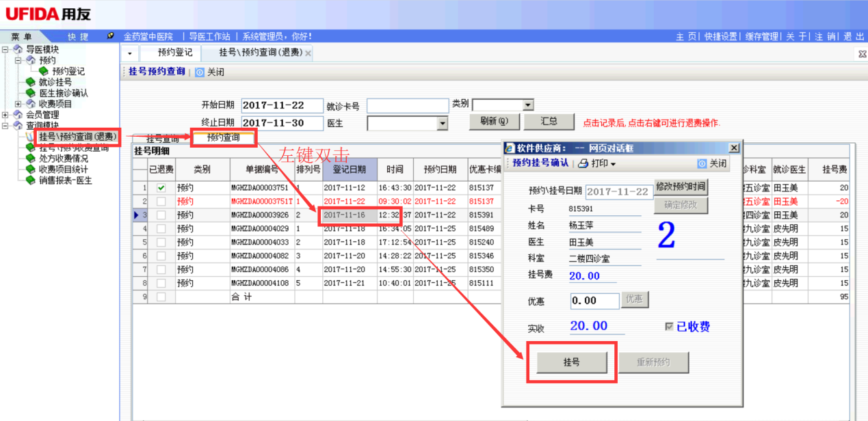Toggle 已退费 checkbox in row 3

coord(161,215)
